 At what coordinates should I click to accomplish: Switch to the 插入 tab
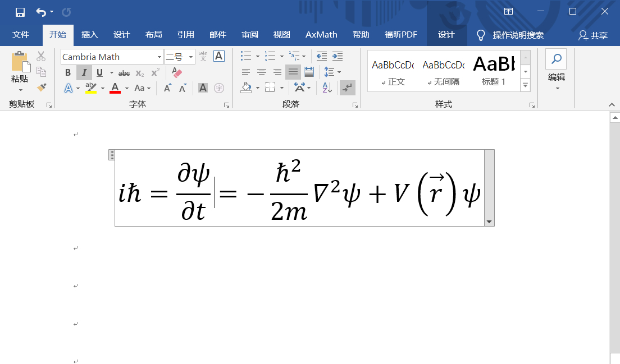click(90, 35)
